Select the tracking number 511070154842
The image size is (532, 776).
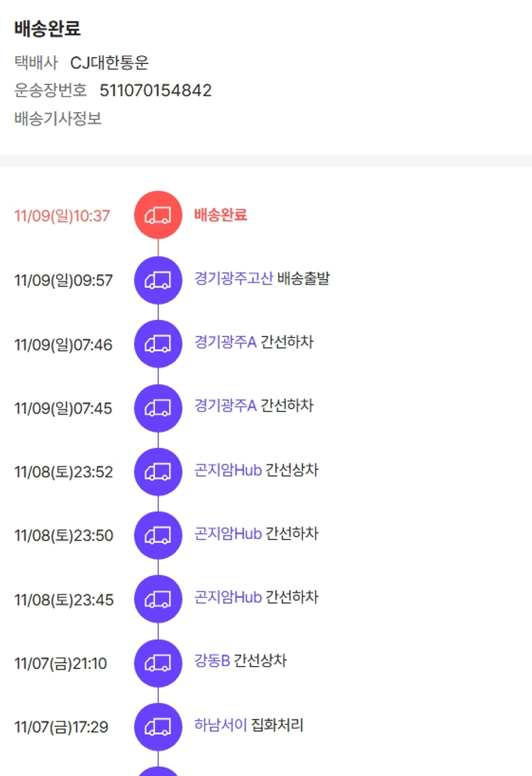coord(155,91)
